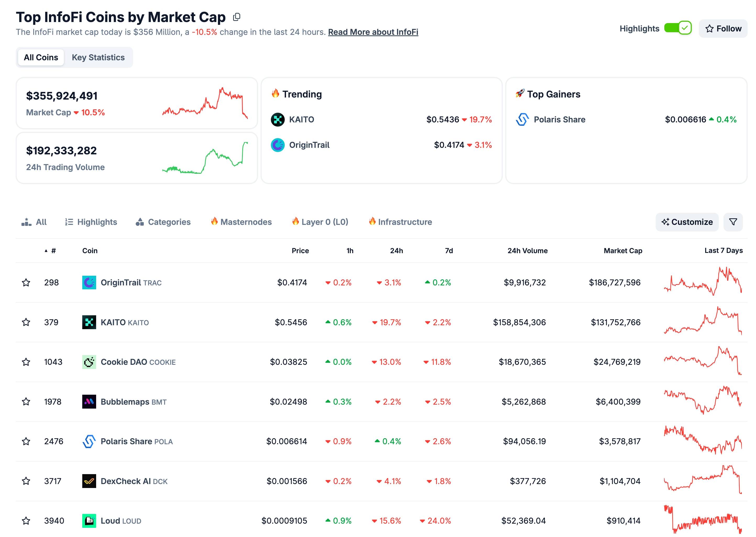The width and height of the screenshot is (756, 537).
Task: Click the Cookie DAO coin icon
Action: point(89,362)
